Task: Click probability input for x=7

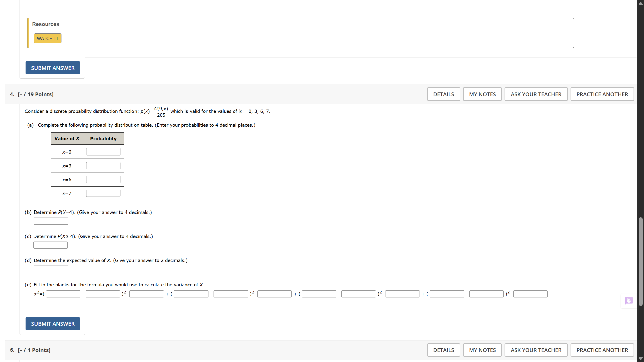Action: pos(103,193)
